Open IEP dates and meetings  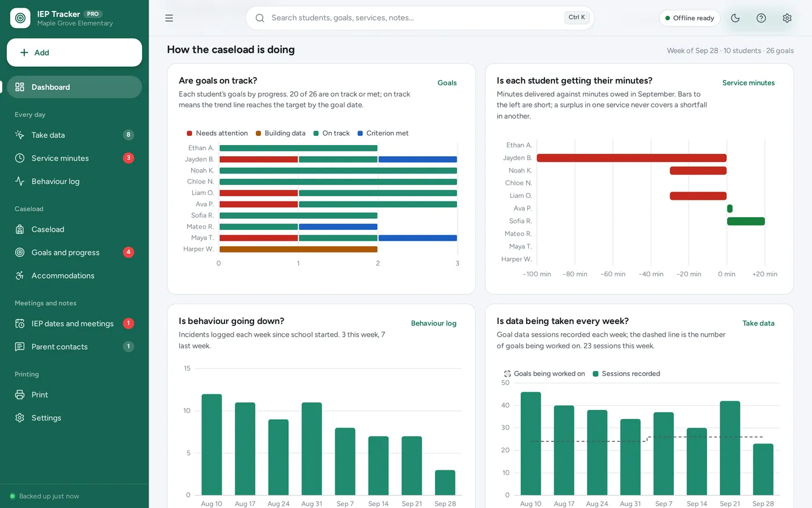click(74, 323)
